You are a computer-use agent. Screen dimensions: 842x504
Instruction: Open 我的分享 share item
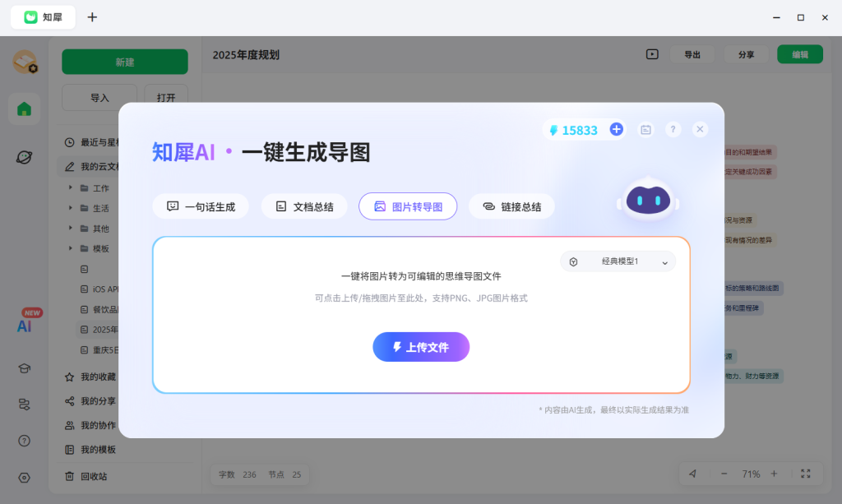[x=90, y=401]
